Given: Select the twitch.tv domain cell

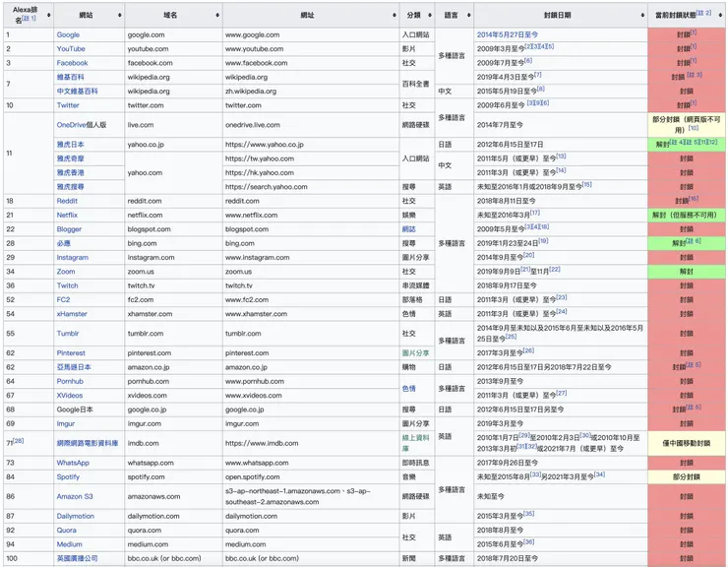Looking at the screenshot, I should 173,285.
